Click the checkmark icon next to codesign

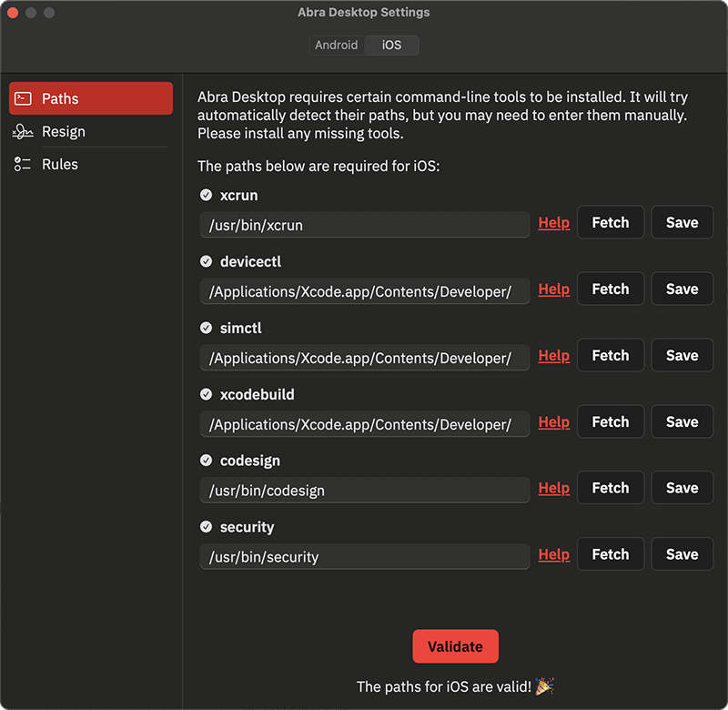207,461
